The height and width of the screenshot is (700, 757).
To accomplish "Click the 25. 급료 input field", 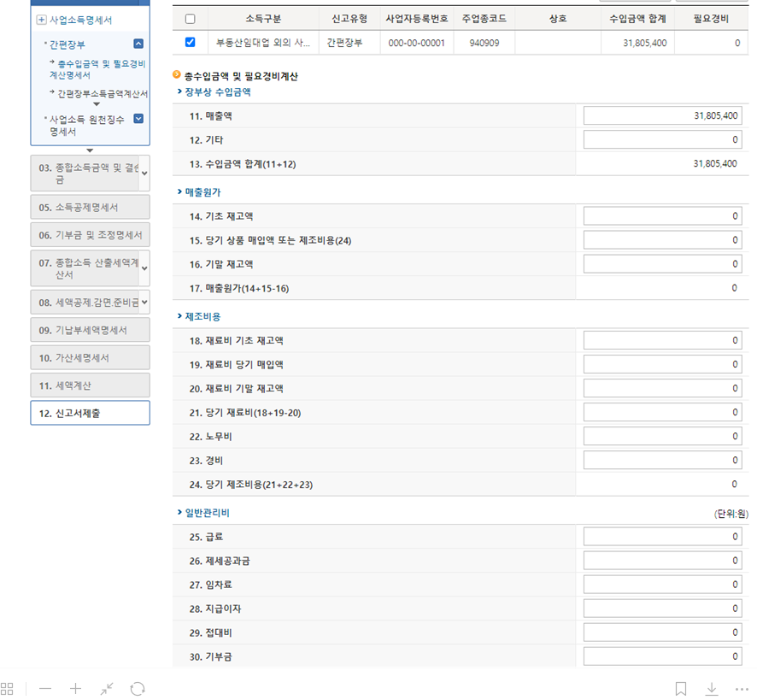I will 662,537.
